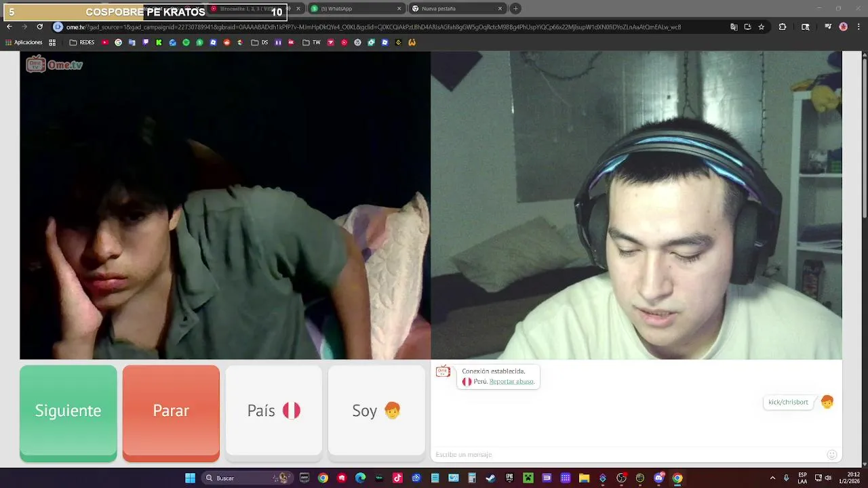Viewport: 868px width, 488px height.
Task: Click the kick/chrisbort chat message
Action: pos(788,402)
